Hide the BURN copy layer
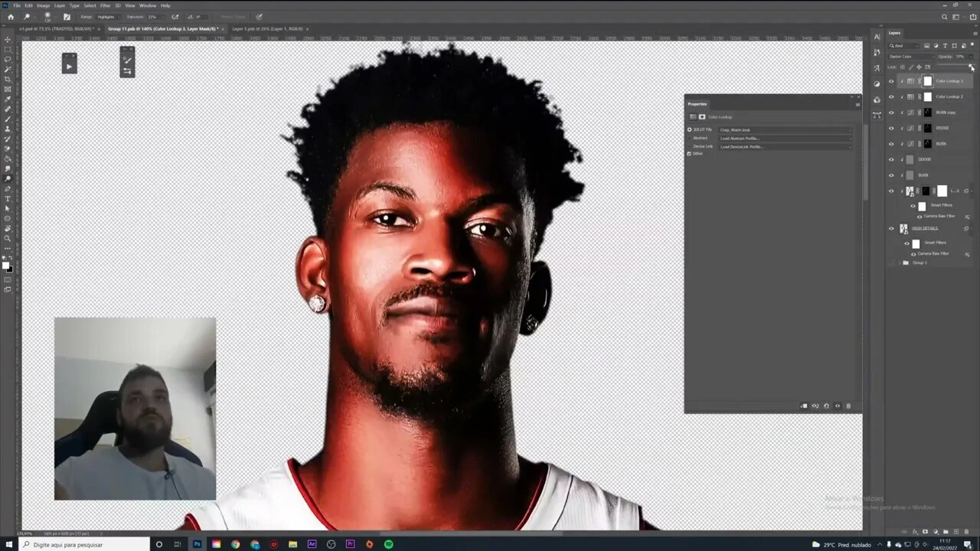Image resolution: width=980 pixels, height=551 pixels. [x=891, y=112]
